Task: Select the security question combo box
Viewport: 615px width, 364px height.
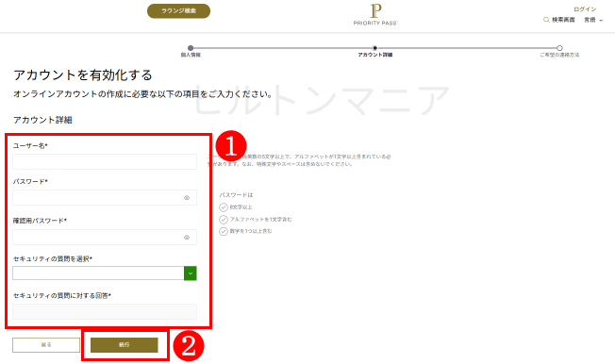Action: click(x=105, y=273)
